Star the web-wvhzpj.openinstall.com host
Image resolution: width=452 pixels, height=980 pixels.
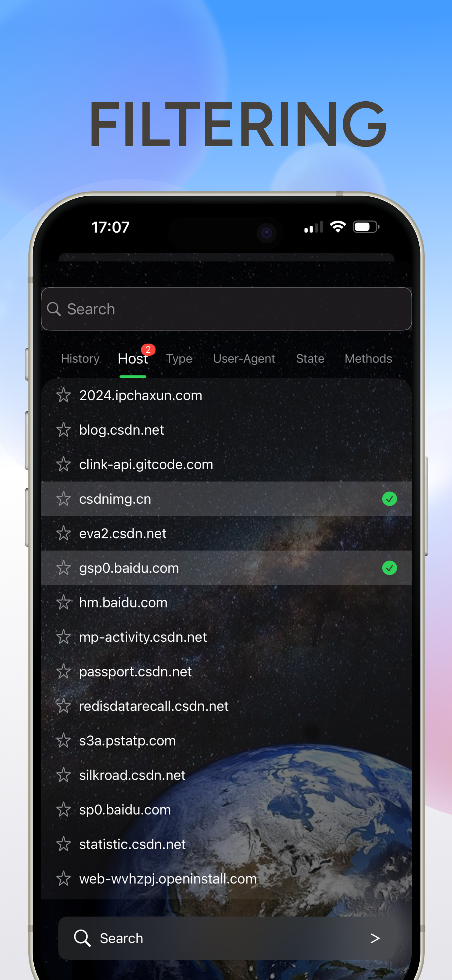[63, 879]
